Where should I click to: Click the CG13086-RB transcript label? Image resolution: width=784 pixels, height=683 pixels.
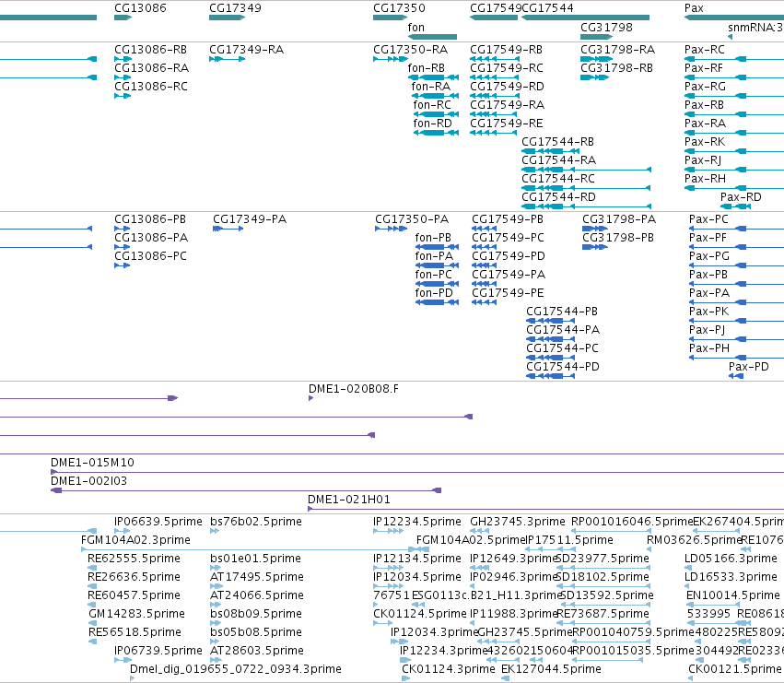coord(150,50)
